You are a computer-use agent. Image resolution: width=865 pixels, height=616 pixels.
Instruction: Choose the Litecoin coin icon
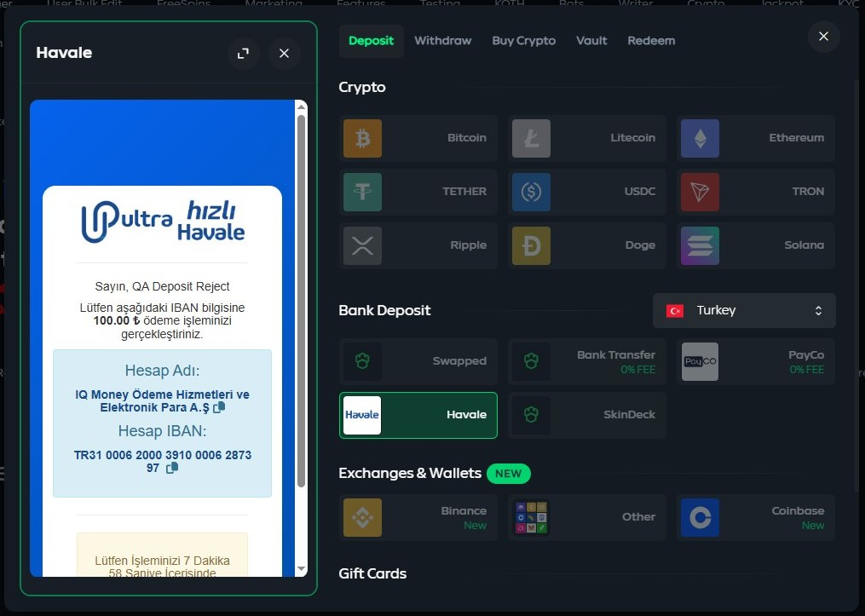[531, 138]
